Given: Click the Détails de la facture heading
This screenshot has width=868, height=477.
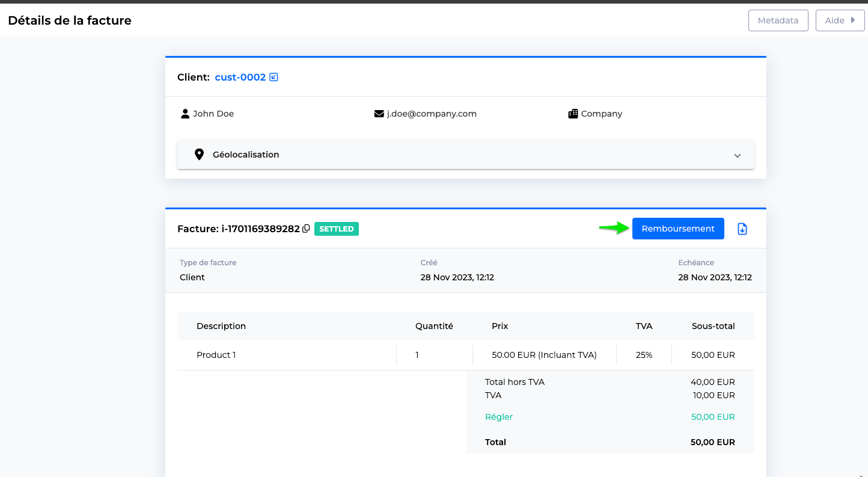Looking at the screenshot, I should [70, 20].
